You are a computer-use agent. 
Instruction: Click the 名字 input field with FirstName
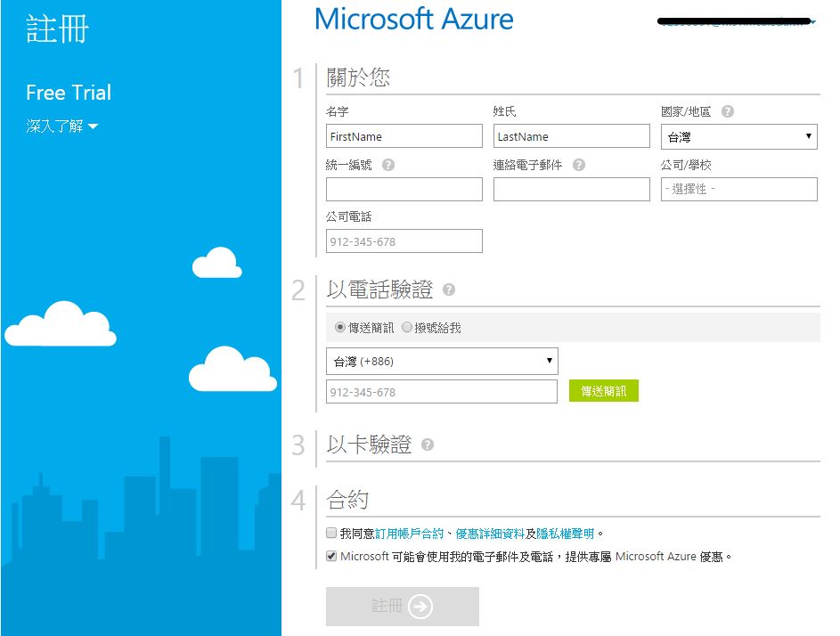point(404,136)
